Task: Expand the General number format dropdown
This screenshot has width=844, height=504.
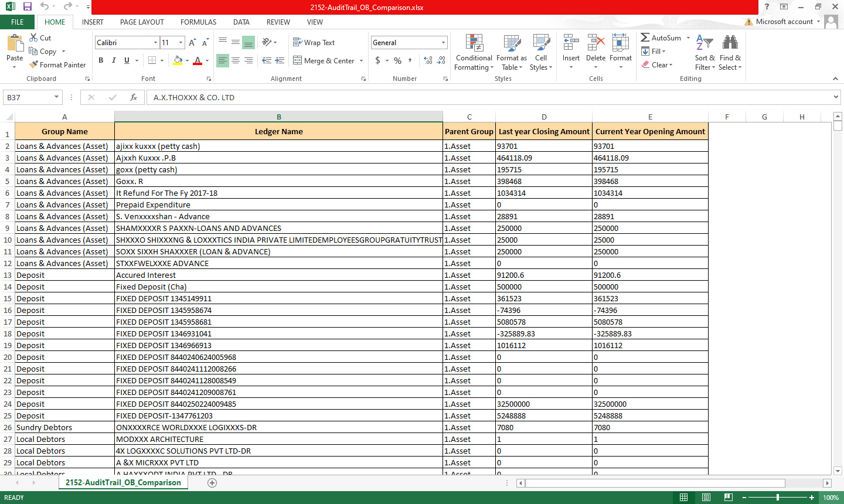Action: click(x=443, y=43)
